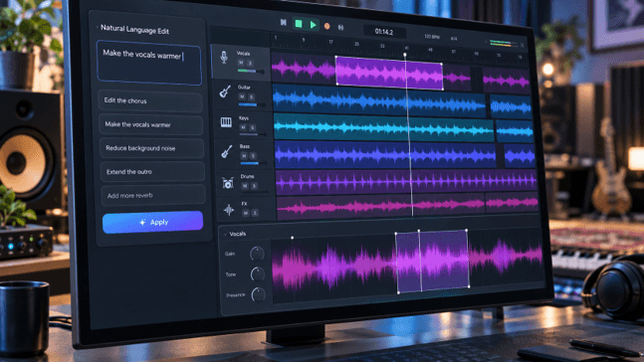Click the selected purple Vocals clip region

[389, 73]
